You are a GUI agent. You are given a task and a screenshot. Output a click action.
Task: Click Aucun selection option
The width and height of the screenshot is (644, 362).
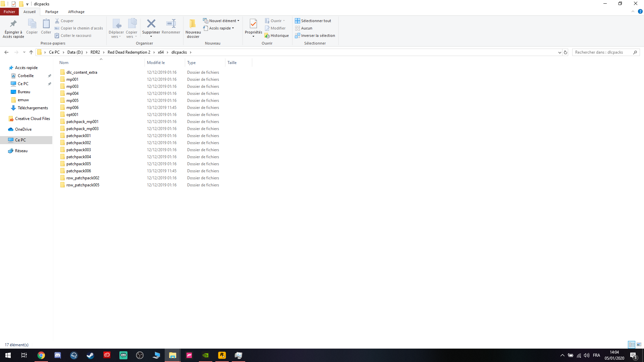coord(304,28)
